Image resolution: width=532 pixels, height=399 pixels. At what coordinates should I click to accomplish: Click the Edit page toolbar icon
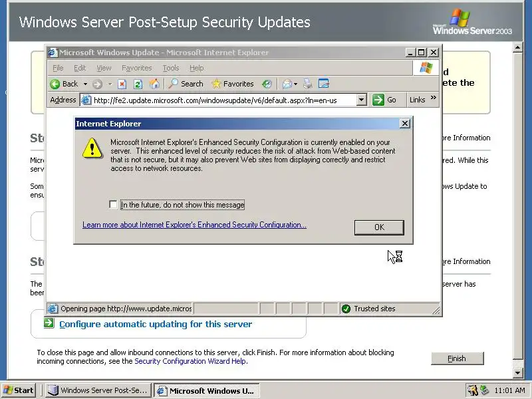(x=324, y=84)
